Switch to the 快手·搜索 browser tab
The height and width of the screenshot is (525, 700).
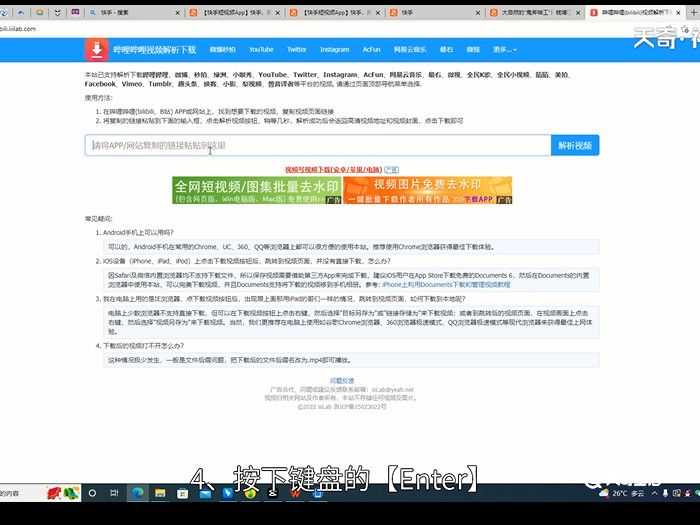click(134, 12)
